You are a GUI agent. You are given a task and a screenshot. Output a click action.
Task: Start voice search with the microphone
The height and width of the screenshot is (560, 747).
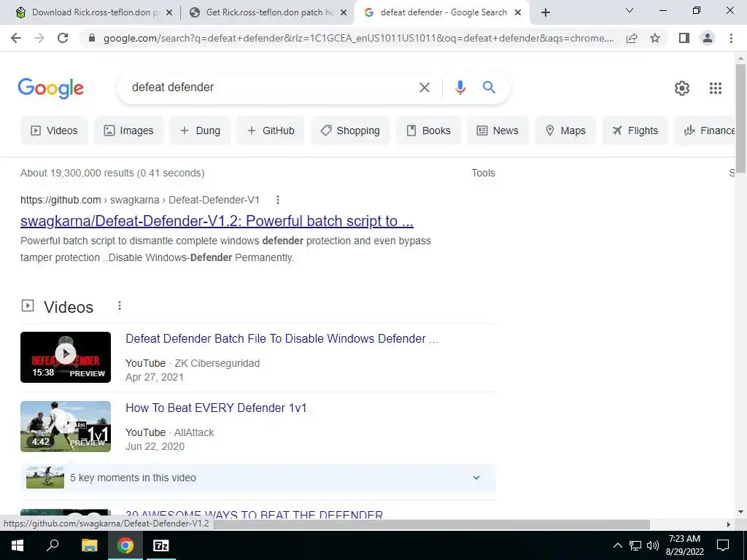(x=460, y=87)
